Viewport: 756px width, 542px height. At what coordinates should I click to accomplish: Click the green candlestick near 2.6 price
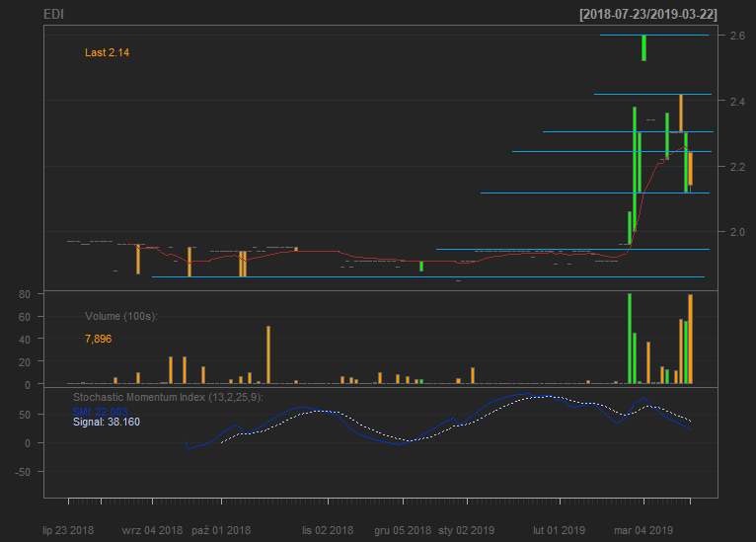click(x=644, y=47)
